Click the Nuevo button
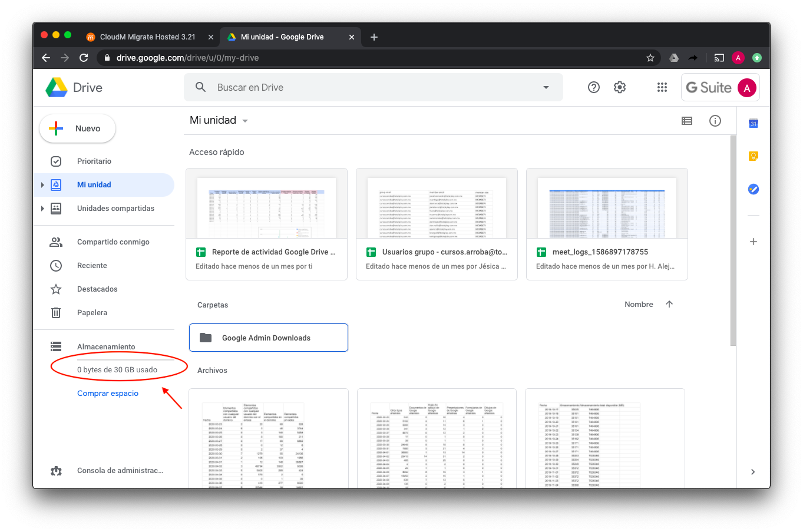Screen dimensions: 803x532 (77, 128)
